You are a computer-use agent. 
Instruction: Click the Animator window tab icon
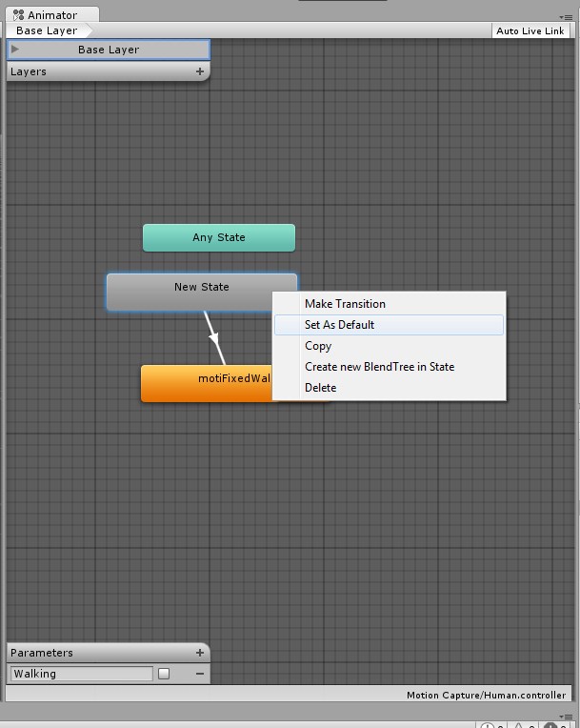[x=18, y=15]
